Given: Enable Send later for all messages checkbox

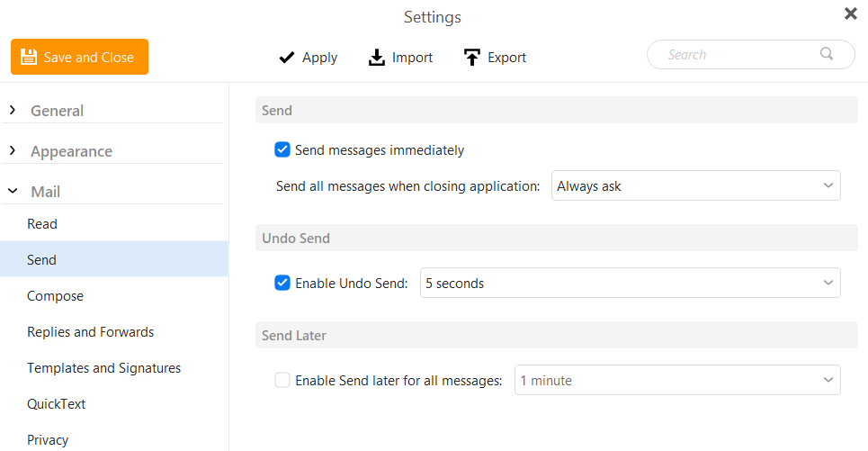Looking at the screenshot, I should 282,380.
